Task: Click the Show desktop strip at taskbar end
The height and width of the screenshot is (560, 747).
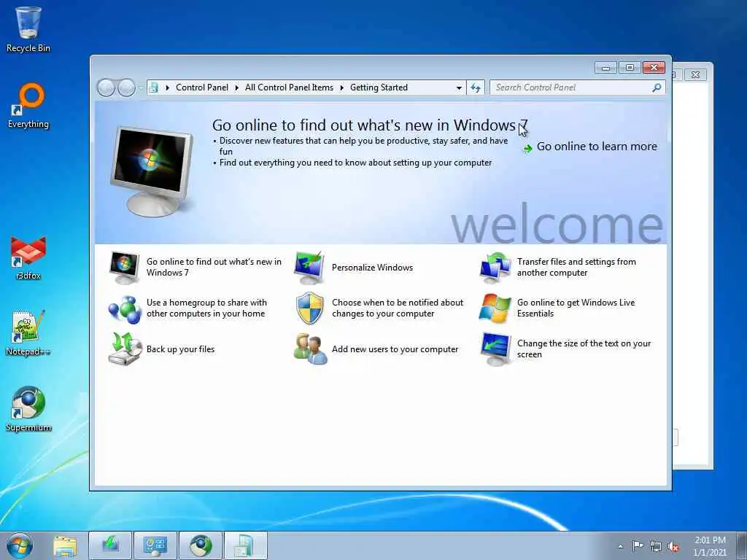Action: click(741, 545)
